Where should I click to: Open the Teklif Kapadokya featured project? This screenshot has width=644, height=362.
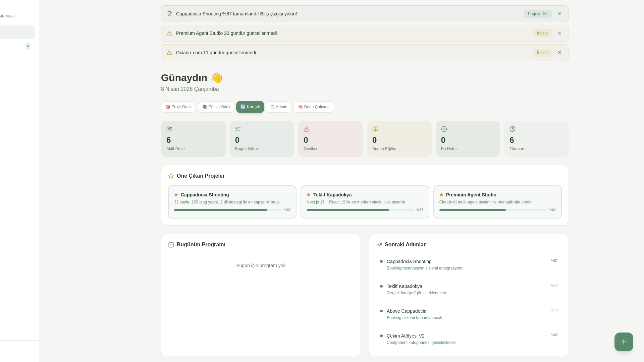365,202
